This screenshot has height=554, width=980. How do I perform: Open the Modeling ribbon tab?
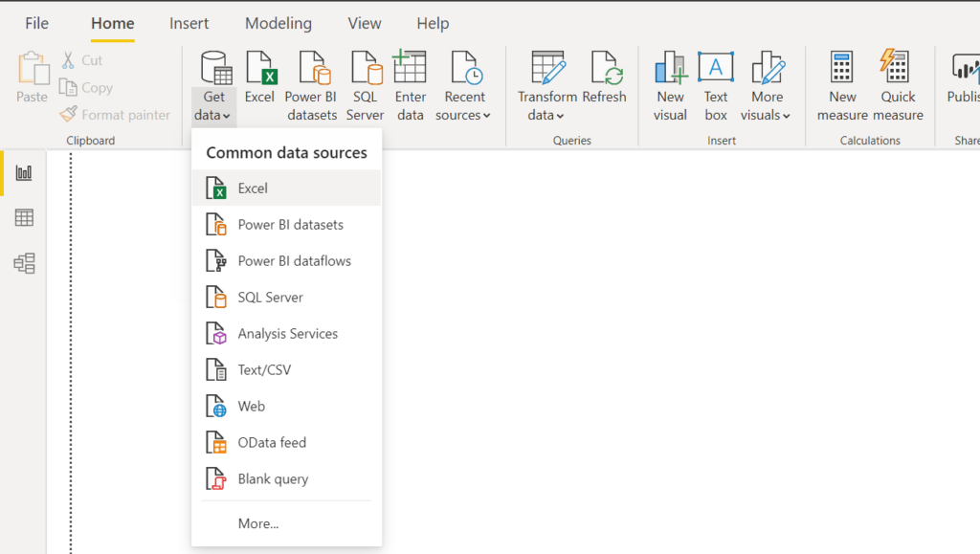(278, 23)
